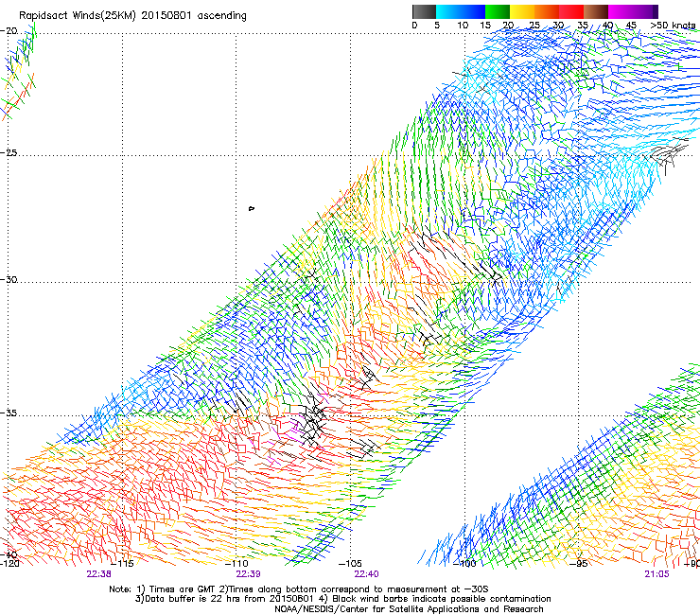700x615 pixels.
Task: Click the NOAA/NESDIS credit line
Action: [x=409, y=609]
